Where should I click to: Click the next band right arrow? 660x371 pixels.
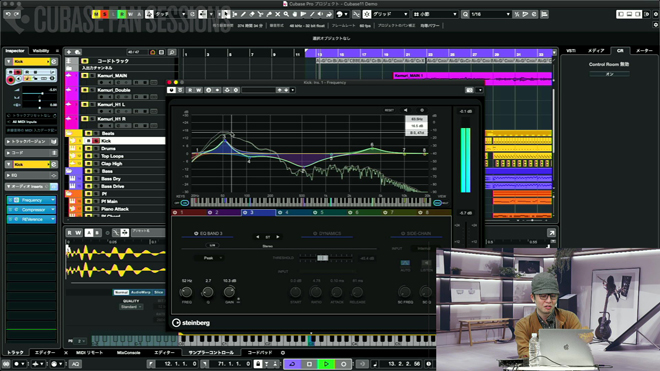pyautogui.click(x=278, y=237)
